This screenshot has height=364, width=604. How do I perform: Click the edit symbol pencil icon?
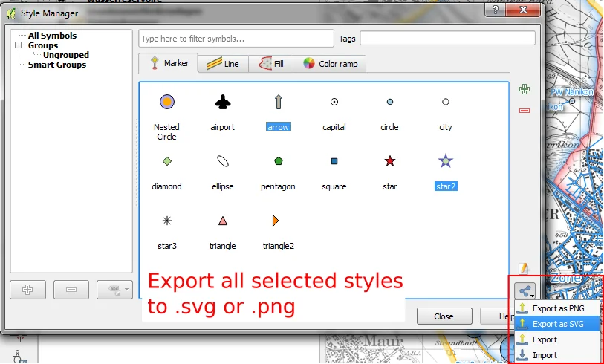pos(524,268)
